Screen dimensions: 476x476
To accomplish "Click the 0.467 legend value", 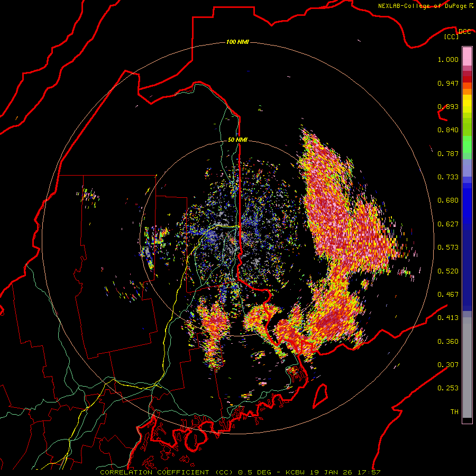I will (448, 295).
